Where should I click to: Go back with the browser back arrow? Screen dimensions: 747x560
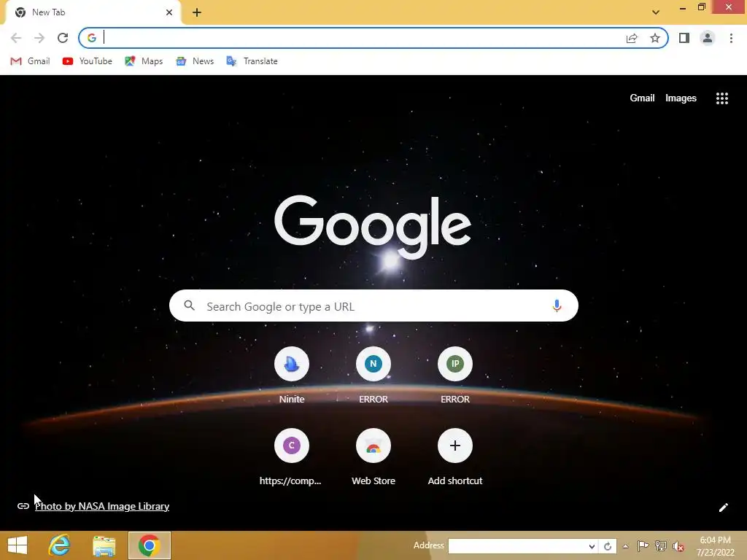click(16, 38)
